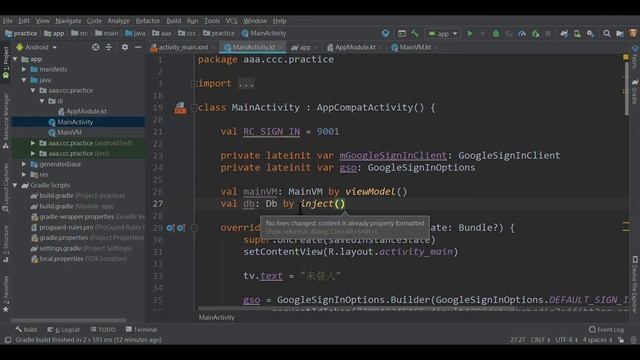
Task: Expand the generatedJava folder
Action: click(24, 164)
